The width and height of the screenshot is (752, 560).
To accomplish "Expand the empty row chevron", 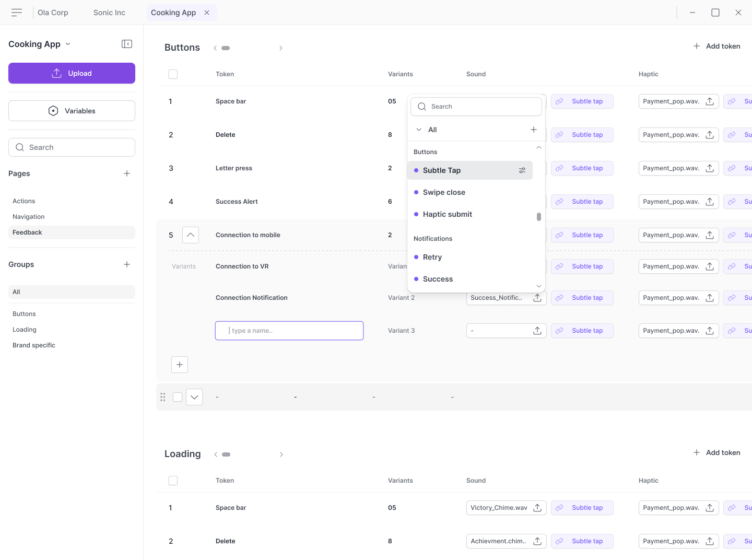I will coord(194,397).
